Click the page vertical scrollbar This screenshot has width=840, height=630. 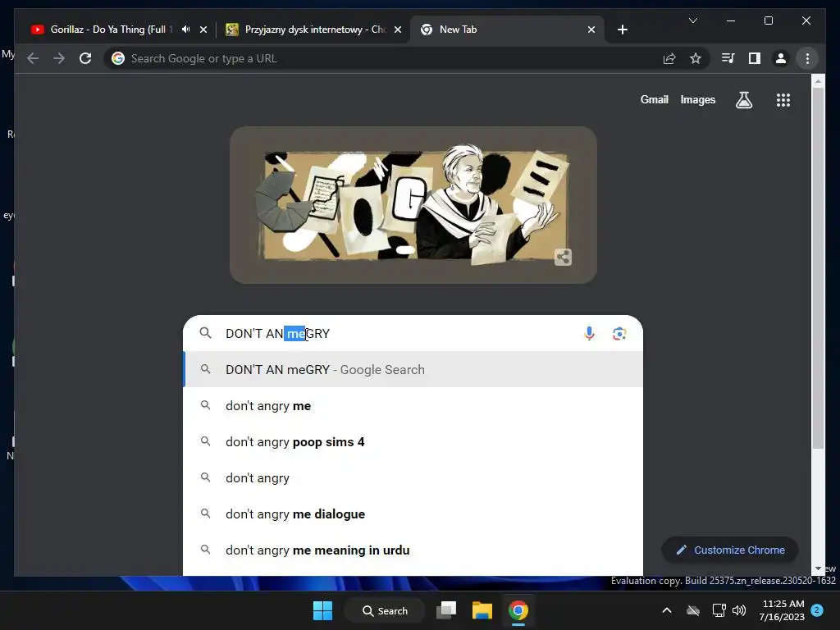pyautogui.click(x=818, y=268)
